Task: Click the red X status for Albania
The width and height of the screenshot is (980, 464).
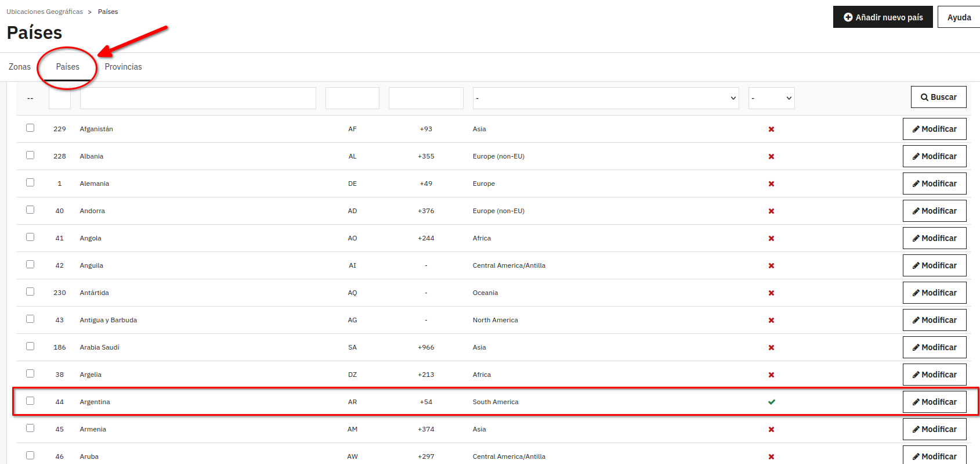Action: [x=771, y=157]
